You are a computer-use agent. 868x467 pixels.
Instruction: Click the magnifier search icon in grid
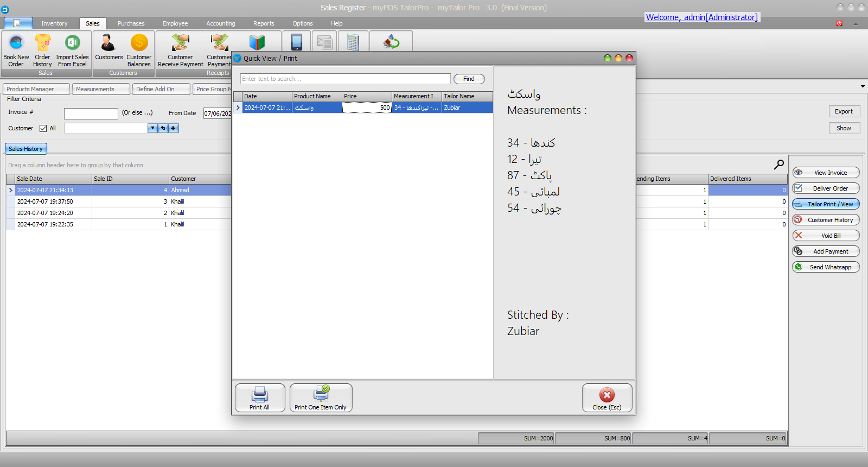pos(778,165)
